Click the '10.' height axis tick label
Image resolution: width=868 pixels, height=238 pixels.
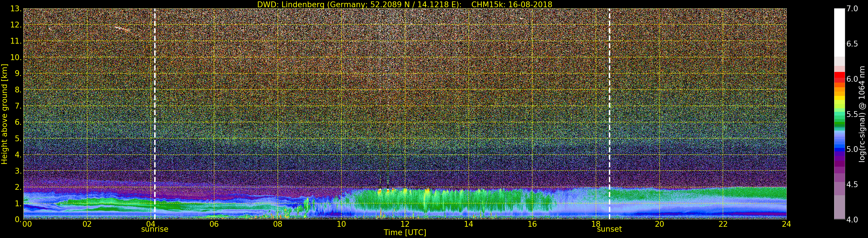click(x=16, y=57)
